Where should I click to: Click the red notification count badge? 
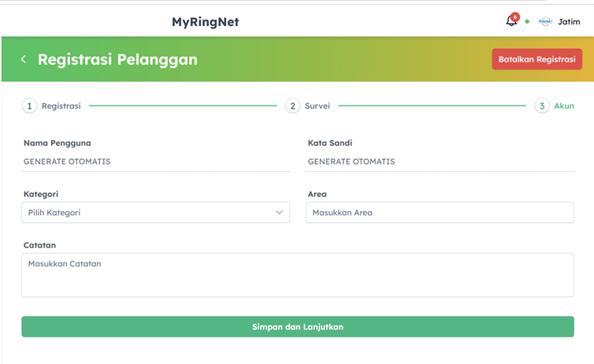515,17
